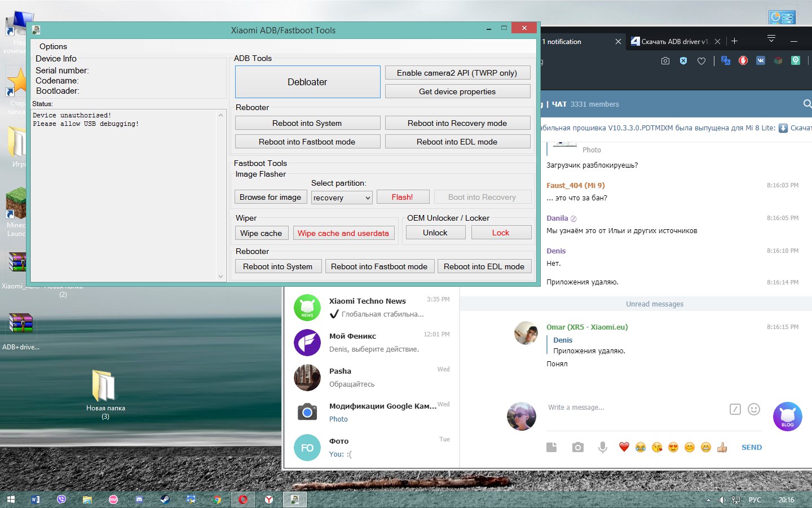
Task: Insert the red heart emoji
Action: pos(624,447)
